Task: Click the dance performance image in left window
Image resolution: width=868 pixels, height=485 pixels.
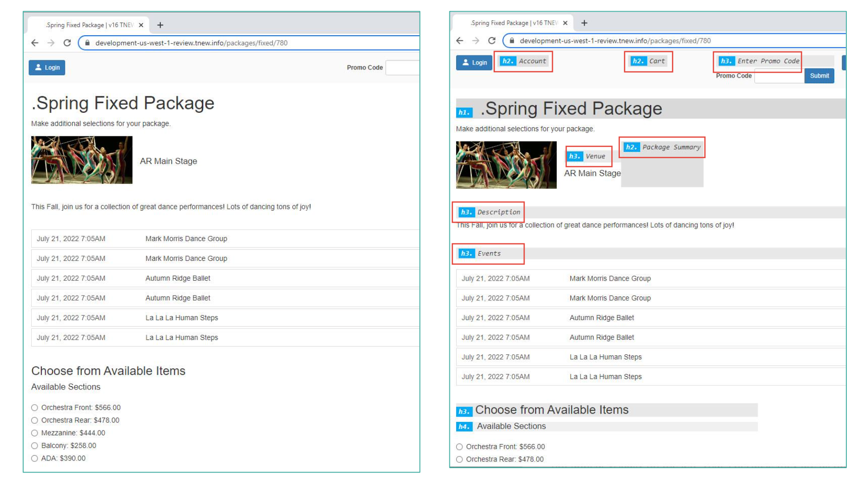Action: [x=82, y=160]
